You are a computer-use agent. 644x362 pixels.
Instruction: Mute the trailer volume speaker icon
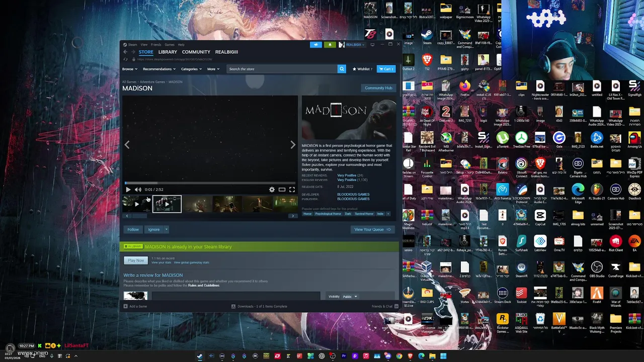point(138,190)
